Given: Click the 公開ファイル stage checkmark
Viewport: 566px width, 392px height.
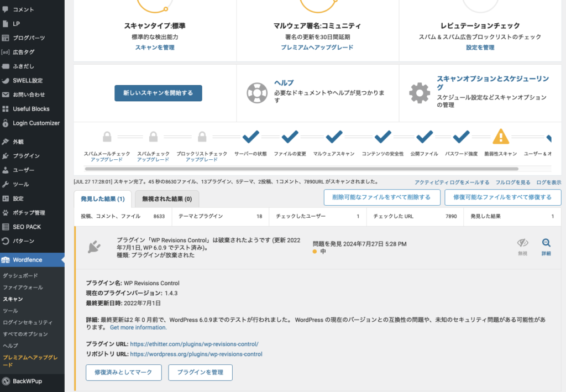Looking at the screenshot, I should pyautogui.click(x=424, y=137).
